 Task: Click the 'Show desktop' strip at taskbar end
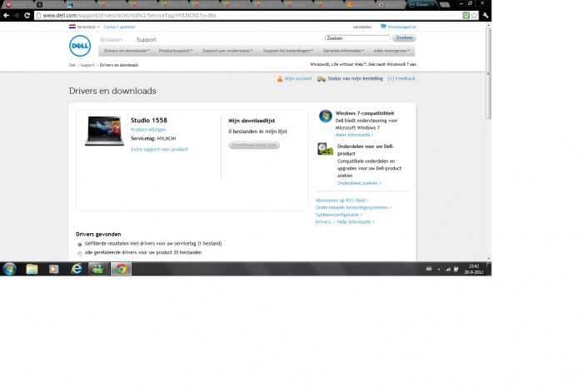[489, 269]
